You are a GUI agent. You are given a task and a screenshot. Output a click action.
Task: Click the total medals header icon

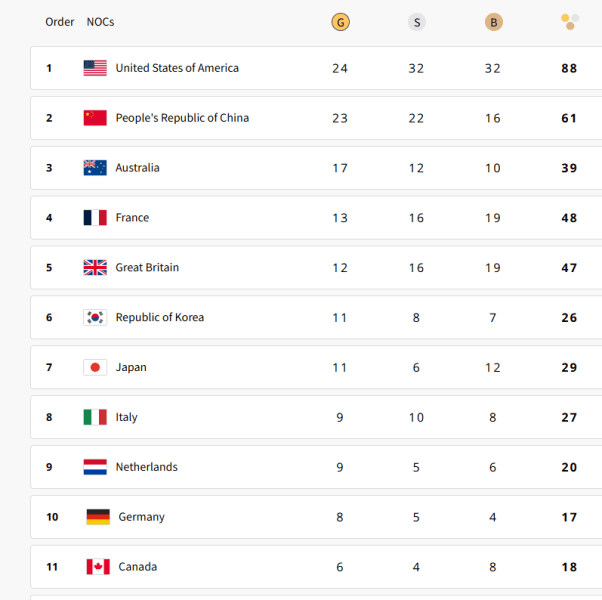pyautogui.click(x=569, y=21)
